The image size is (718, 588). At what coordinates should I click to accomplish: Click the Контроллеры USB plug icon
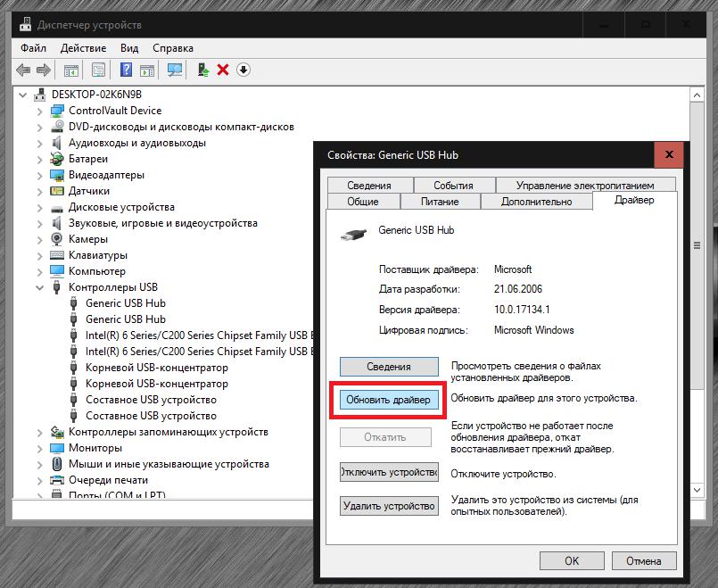click(57, 287)
